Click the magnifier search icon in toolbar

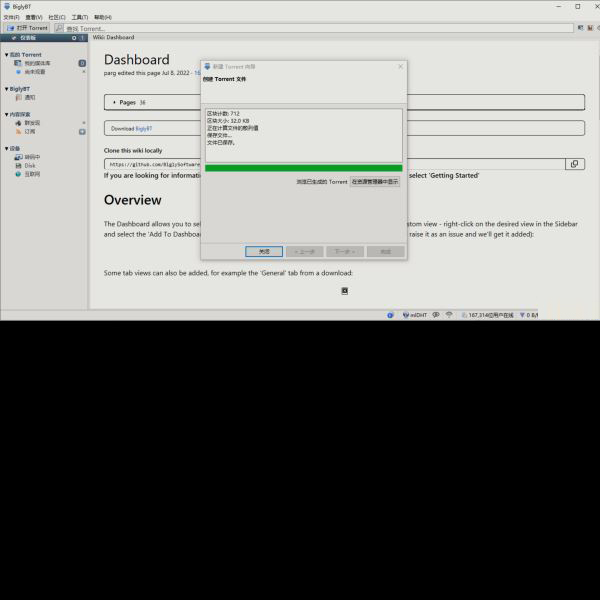coord(59,28)
